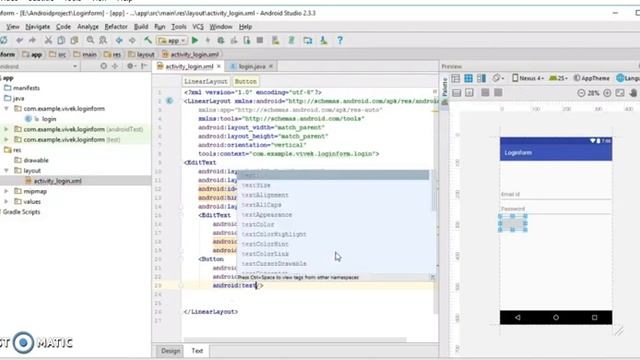Viewport: 640px width, 360px height.
Task: Click the LinearLayout breadcrumb in editor
Action: [205, 81]
